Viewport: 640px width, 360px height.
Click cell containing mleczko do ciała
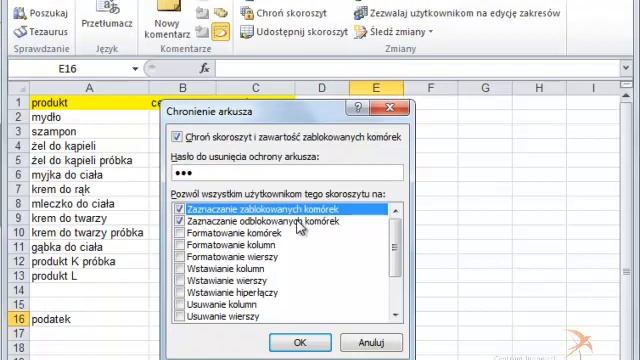89,204
